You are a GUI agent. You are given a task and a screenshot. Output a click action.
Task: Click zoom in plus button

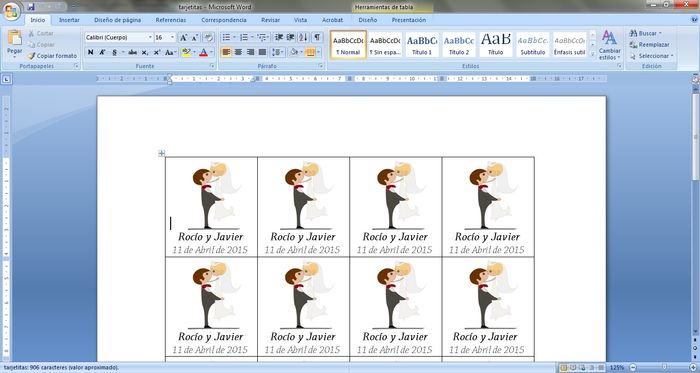[x=693, y=368]
